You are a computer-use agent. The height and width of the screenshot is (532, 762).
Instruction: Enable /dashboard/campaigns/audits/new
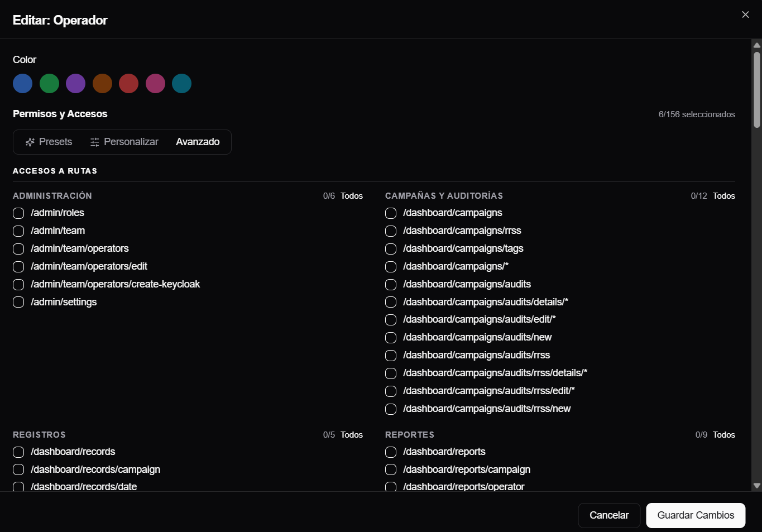coord(391,338)
